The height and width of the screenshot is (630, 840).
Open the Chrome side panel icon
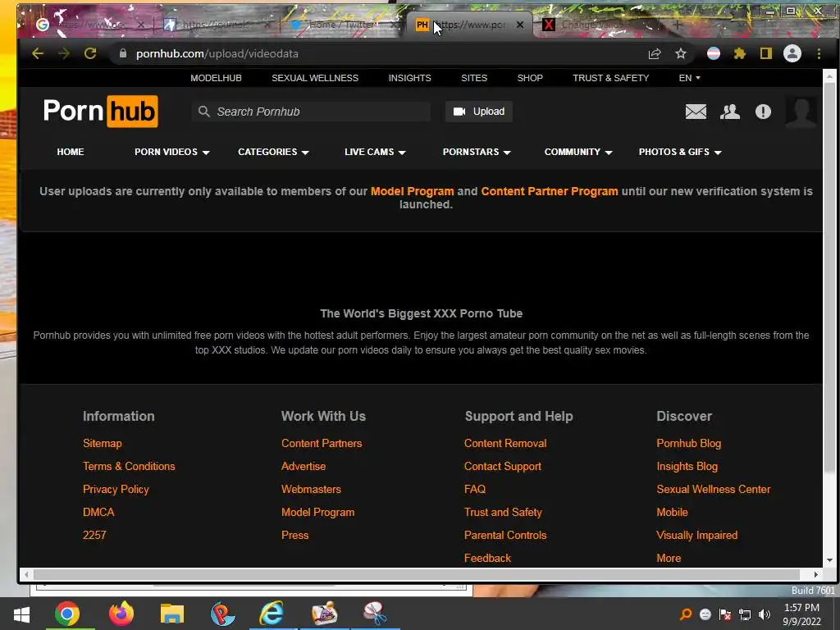click(766, 53)
